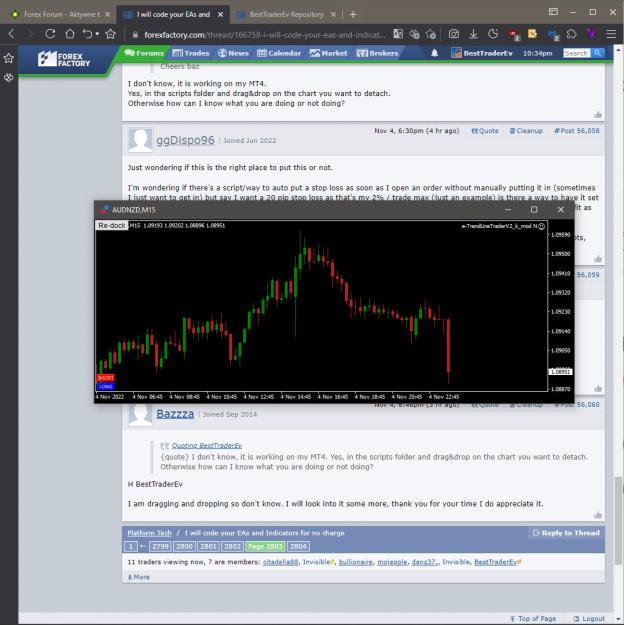Click the blue LONG button on the chart
Viewport: 624px width, 625px height.
(106, 386)
